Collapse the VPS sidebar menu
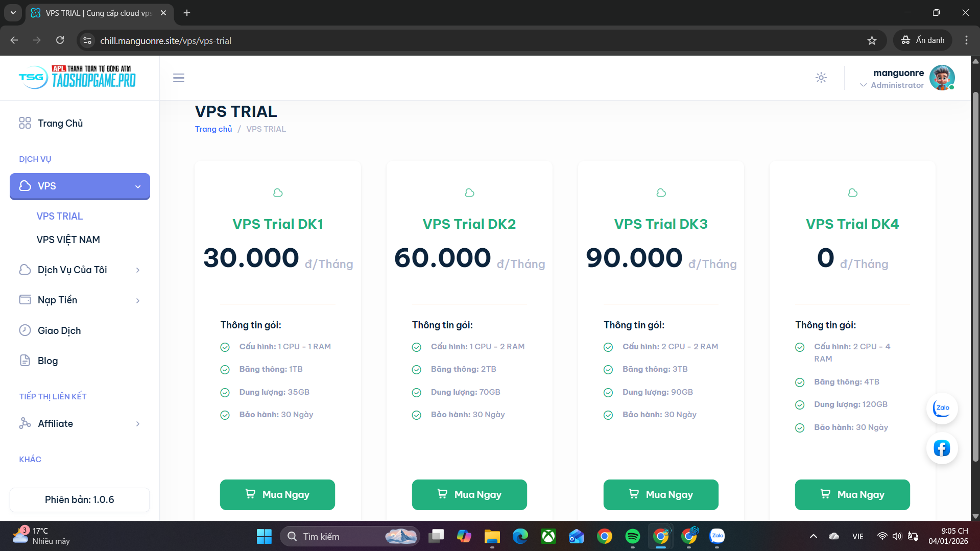Screen dimensions: 980x551 click(80, 186)
